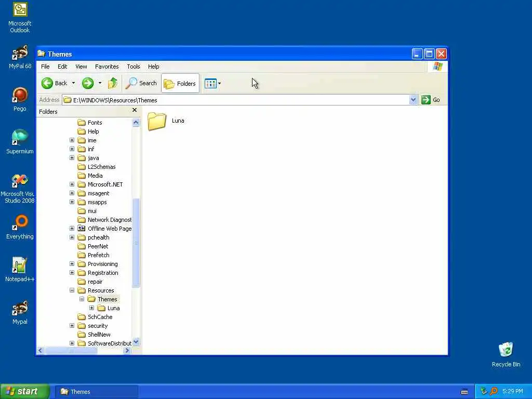Image resolution: width=532 pixels, height=399 pixels.
Task: Expand the msagent folder node
Action: click(72, 193)
